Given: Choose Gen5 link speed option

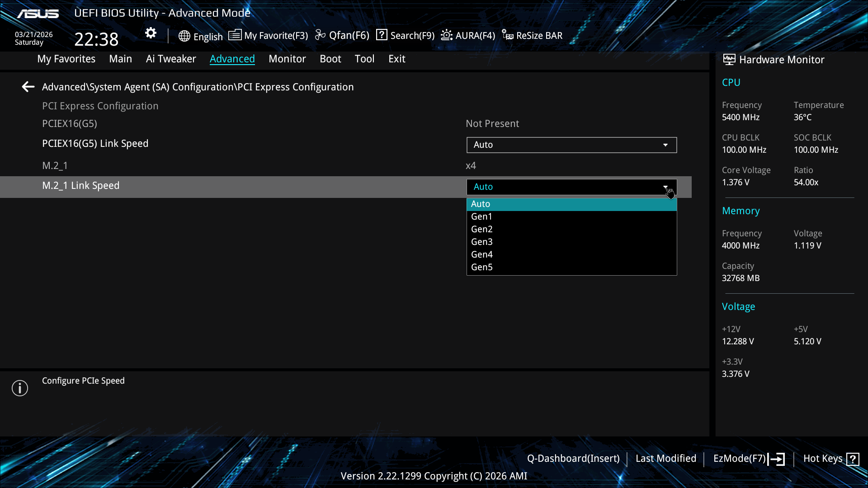Looking at the screenshot, I should tap(482, 267).
